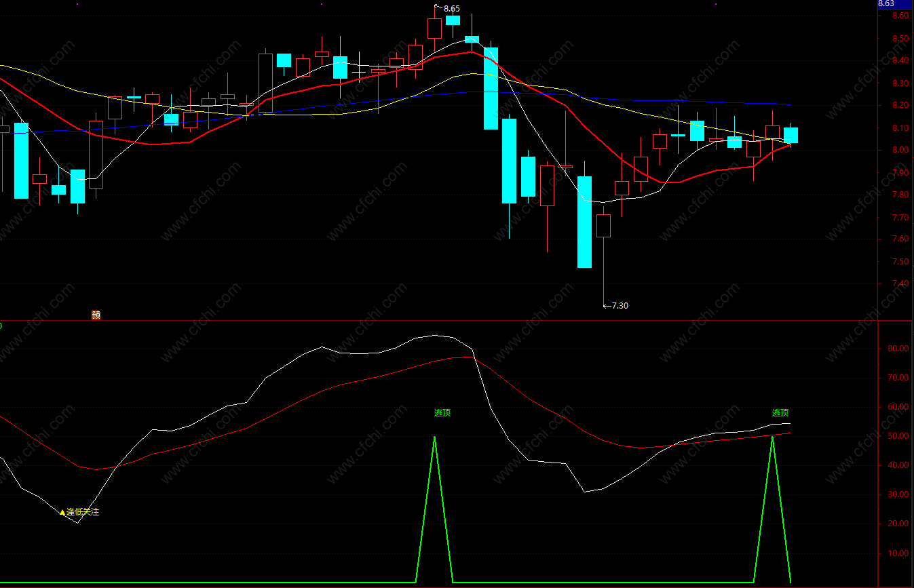The height and width of the screenshot is (588, 914).
Task: Click 8.30 on the price axis
Action: pos(901,83)
